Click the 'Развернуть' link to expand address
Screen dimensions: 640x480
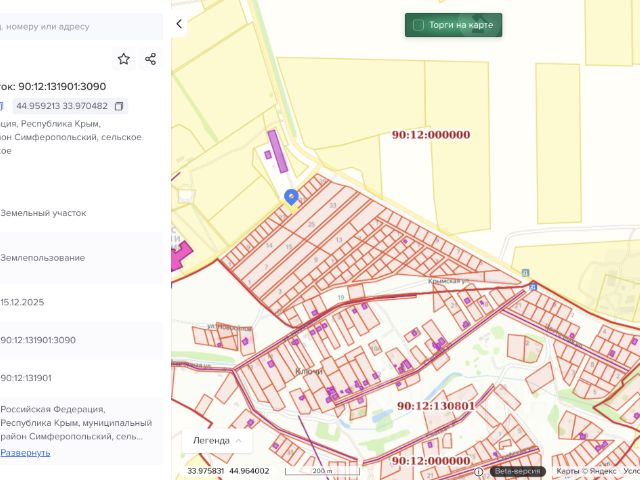25,453
